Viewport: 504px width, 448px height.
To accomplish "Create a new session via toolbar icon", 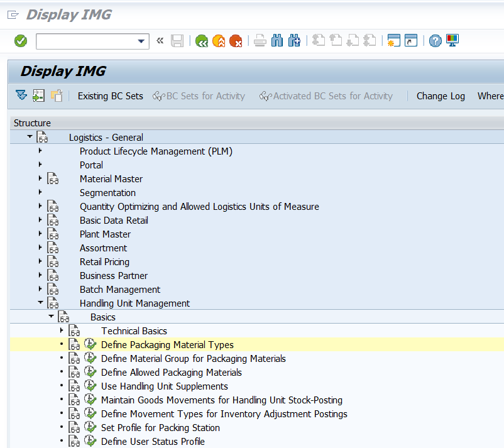I will pyautogui.click(x=394, y=41).
